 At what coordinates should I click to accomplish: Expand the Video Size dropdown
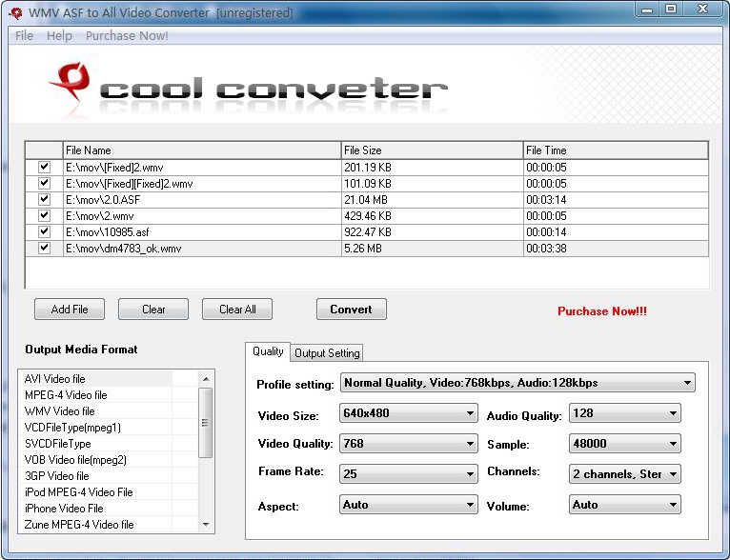408,413
